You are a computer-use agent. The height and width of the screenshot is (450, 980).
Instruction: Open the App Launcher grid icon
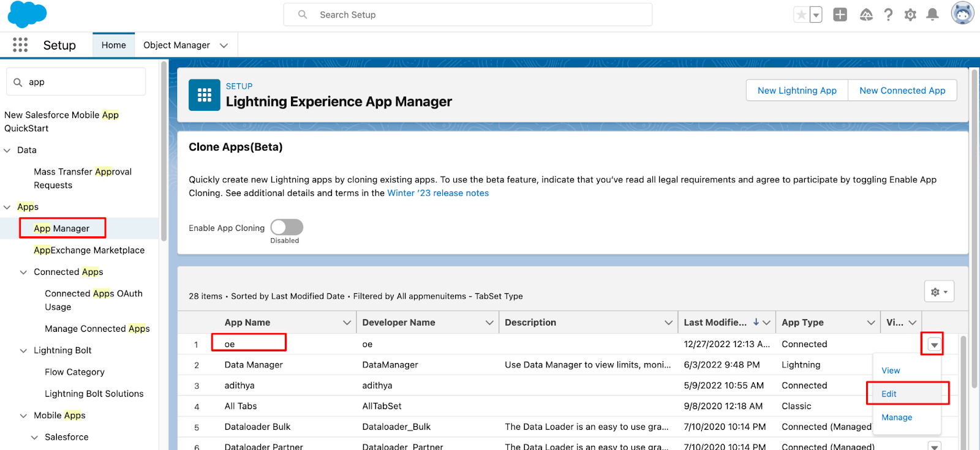coord(20,45)
